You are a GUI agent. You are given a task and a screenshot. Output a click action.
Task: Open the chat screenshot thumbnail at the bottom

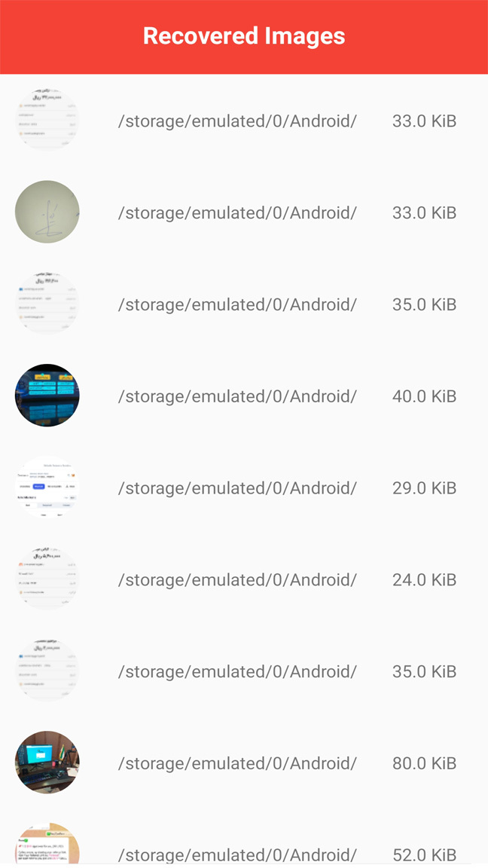(x=47, y=844)
